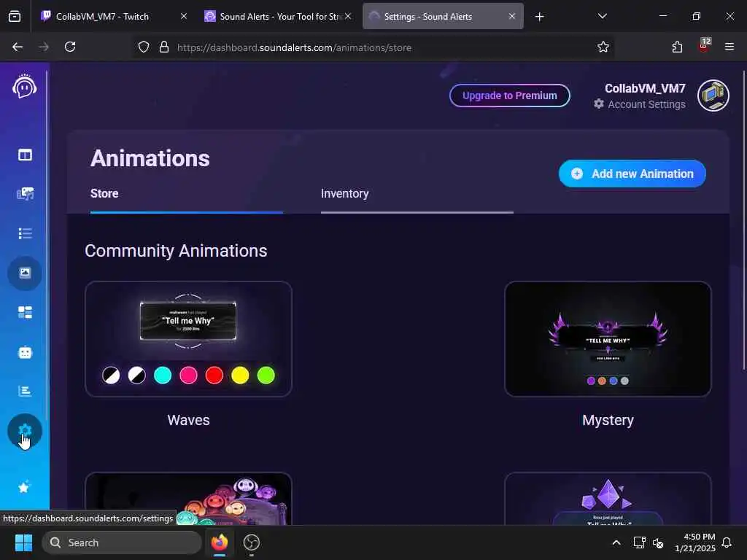Close the Settings - Sound Alerts tab
The height and width of the screenshot is (560, 747).
click(511, 16)
